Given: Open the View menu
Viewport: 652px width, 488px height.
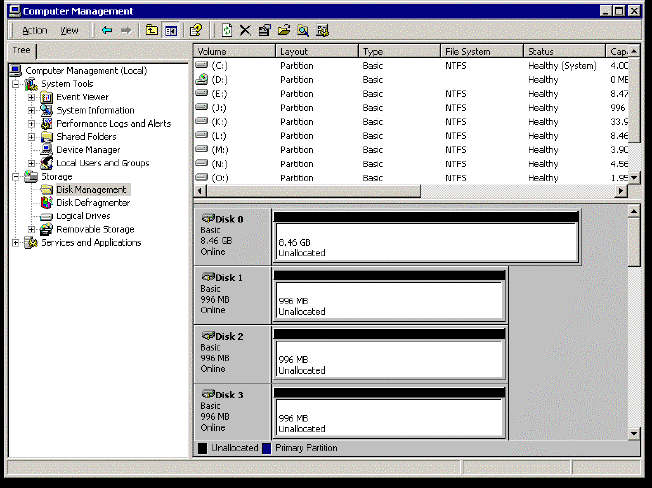Looking at the screenshot, I should pyautogui.click(x=69, y=30).
